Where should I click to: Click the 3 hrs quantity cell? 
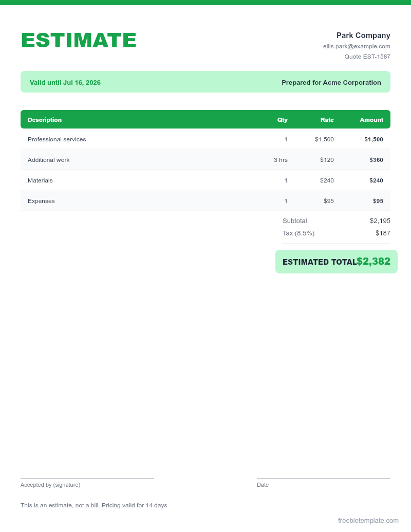pos(281,160)
